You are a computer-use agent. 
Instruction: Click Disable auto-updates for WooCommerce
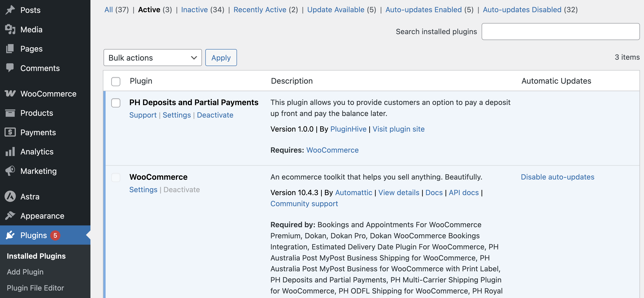[557, 177]
